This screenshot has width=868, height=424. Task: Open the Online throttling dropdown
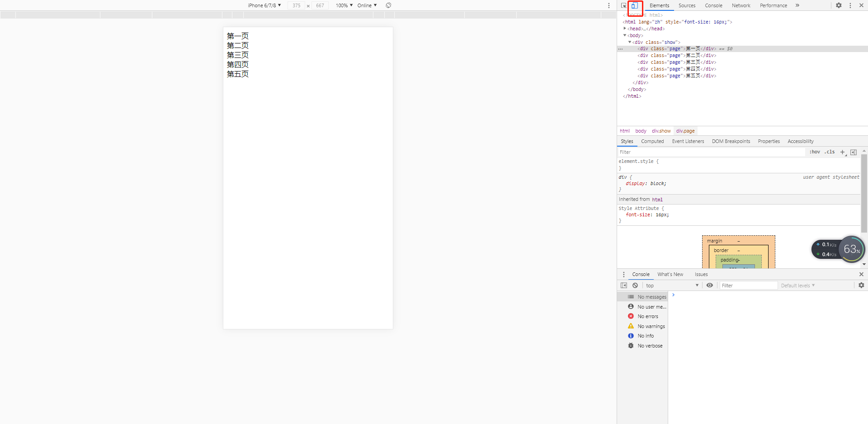coord(367,5)
